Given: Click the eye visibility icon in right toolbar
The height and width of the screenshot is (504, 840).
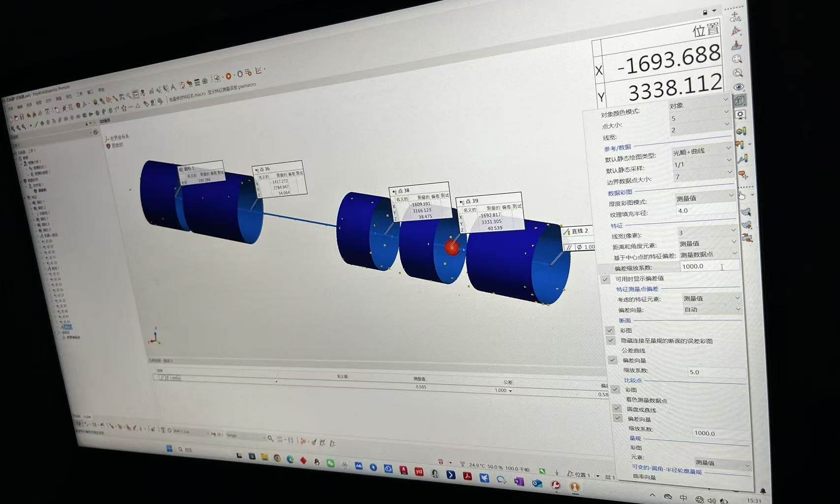Looking at the screenshot, I should tap(738, 87).
